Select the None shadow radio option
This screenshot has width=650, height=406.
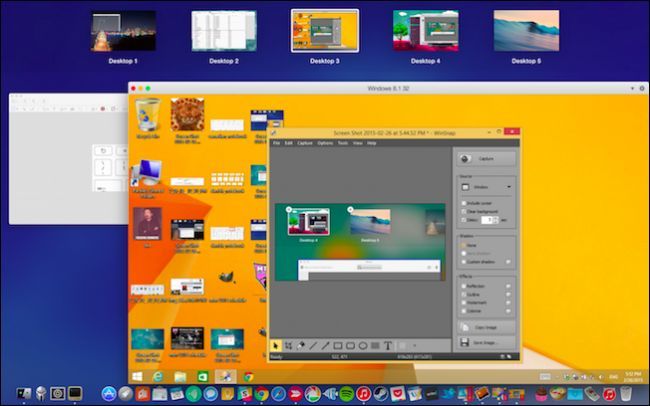pos(464,245)
